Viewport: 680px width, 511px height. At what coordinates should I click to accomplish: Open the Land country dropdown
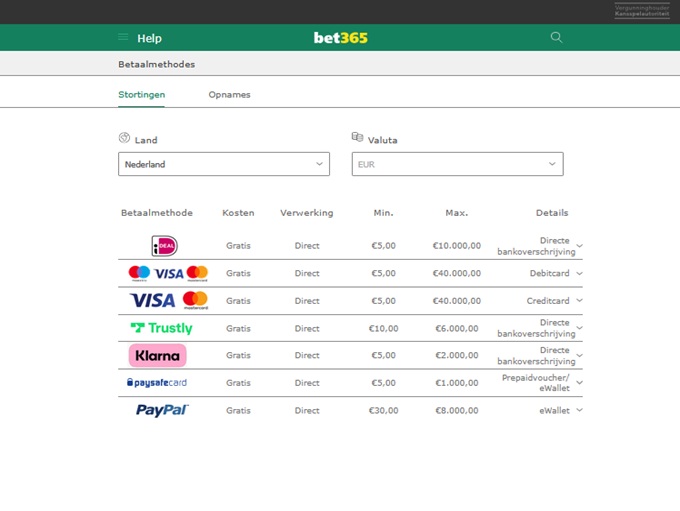click(223, 164)
